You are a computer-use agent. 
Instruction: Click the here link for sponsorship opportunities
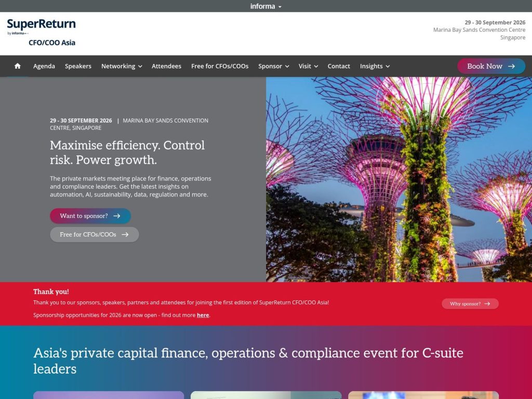[x=203, y=315]
